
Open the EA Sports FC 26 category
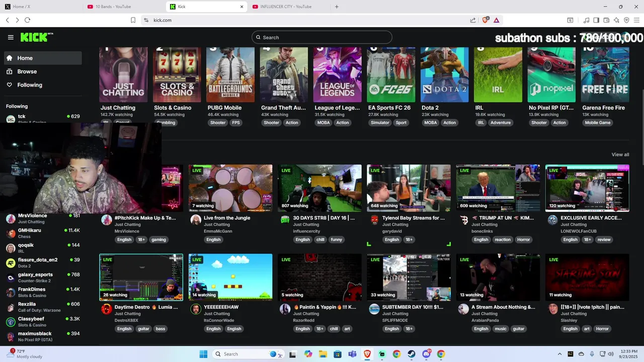[391, 75]
